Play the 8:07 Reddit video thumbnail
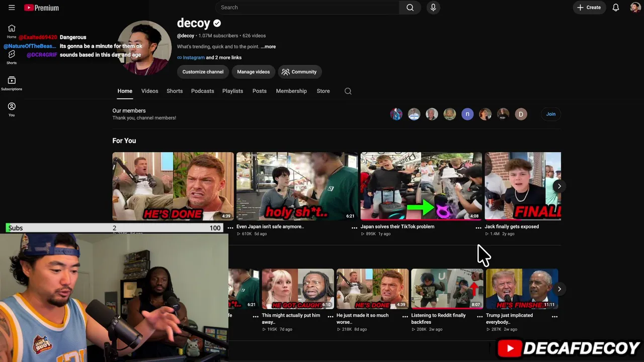The image size is (644, 362). (x=447, y=289)
